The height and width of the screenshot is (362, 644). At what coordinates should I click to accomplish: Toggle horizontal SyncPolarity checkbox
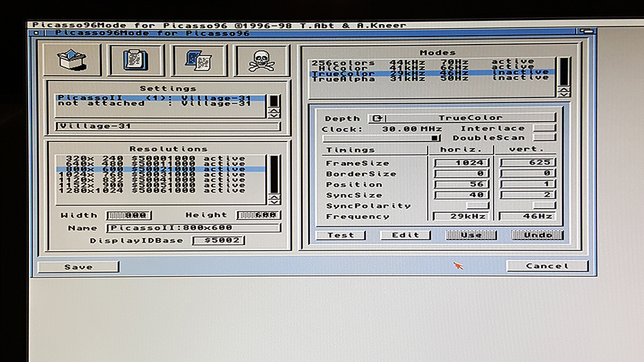click(x=477, y=205)
